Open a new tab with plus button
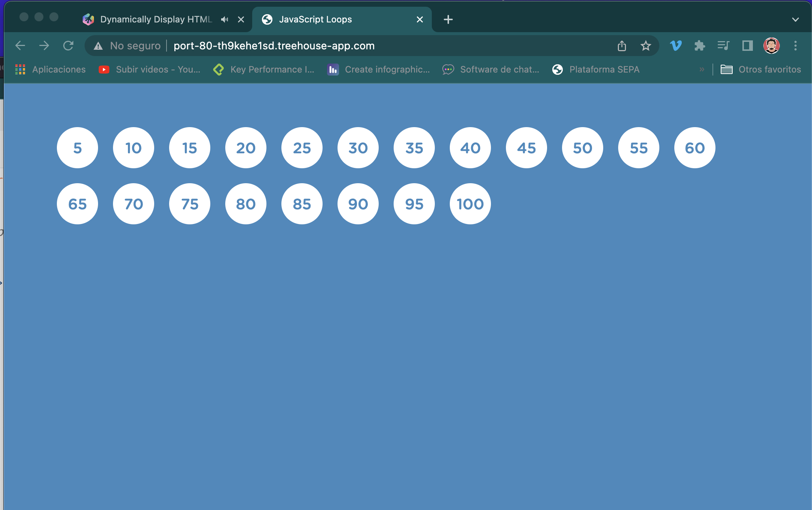The image size is (812, 510). [x=448, y=19]
